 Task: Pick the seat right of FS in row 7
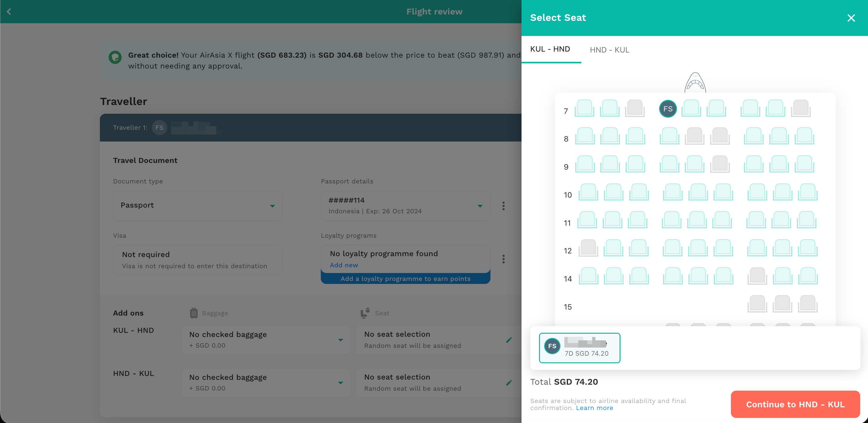point(691,108)
